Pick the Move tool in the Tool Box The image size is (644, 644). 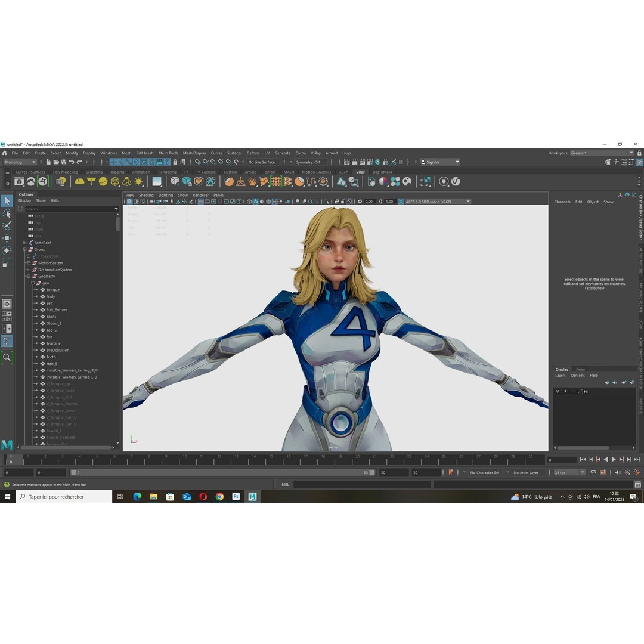coord(7,238)
